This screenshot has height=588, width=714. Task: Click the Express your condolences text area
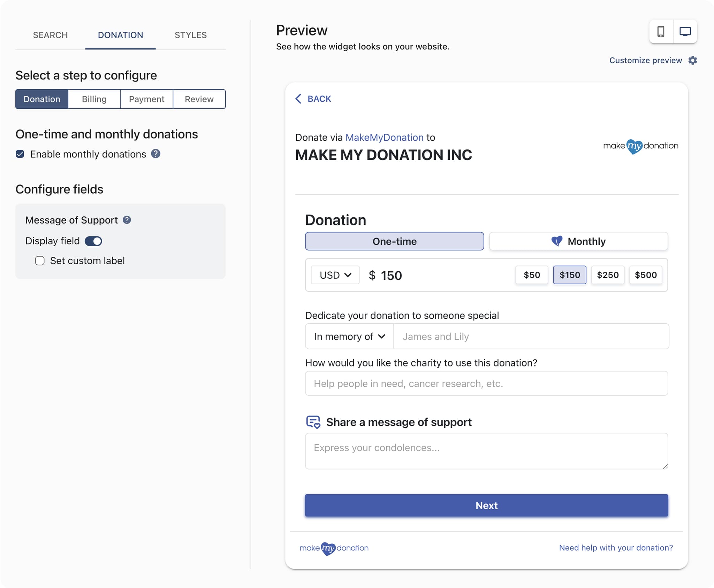487,450
